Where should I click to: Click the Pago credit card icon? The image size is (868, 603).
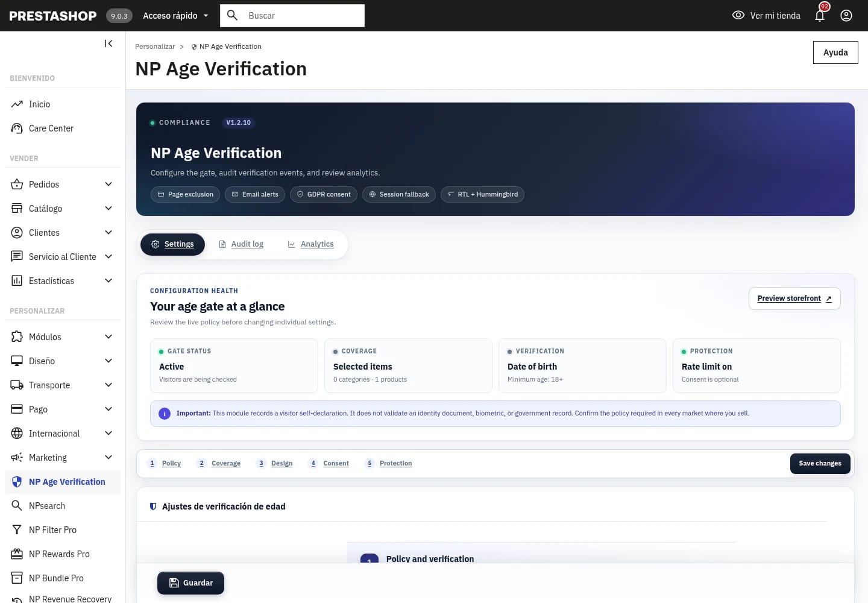tap(17, 409)
